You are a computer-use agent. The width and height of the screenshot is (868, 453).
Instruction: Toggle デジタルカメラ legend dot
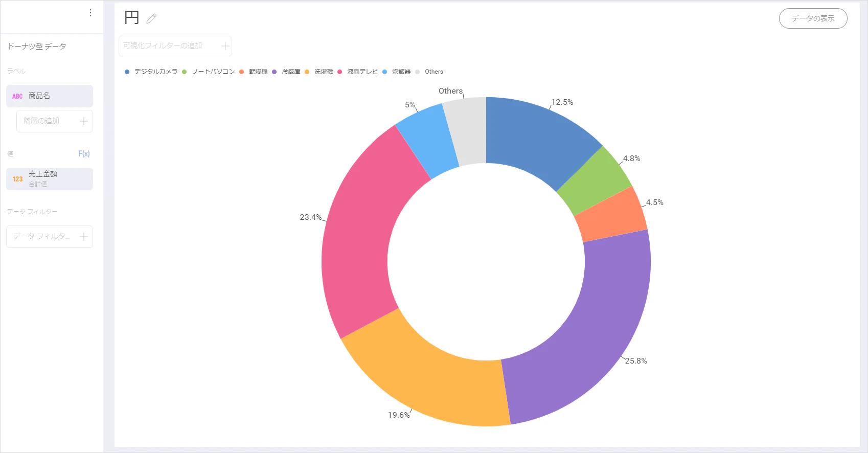[x=127, y=72]
